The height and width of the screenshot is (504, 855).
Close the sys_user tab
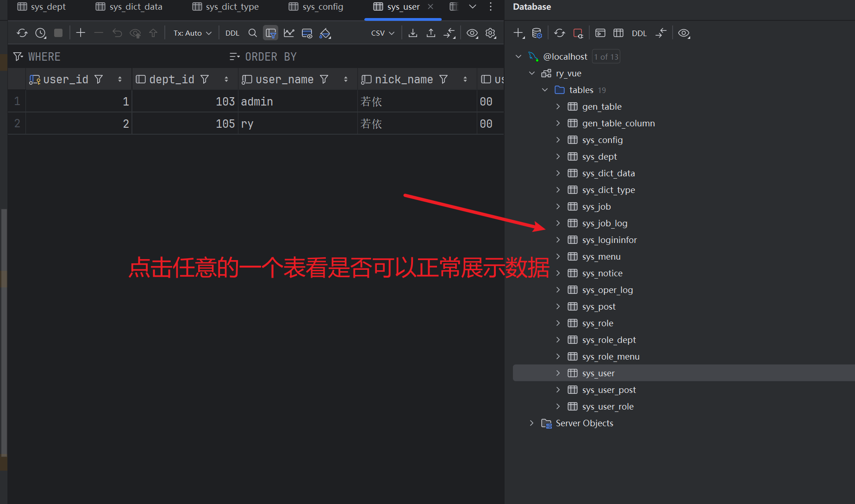[431, 6]
